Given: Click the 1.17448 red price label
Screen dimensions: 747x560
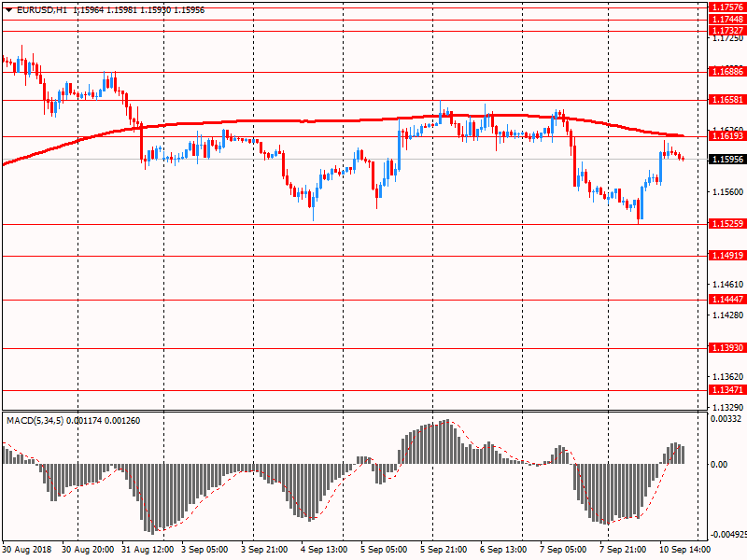Looking at the screenshot, I should pyautogui.click(x=726, y=19).
